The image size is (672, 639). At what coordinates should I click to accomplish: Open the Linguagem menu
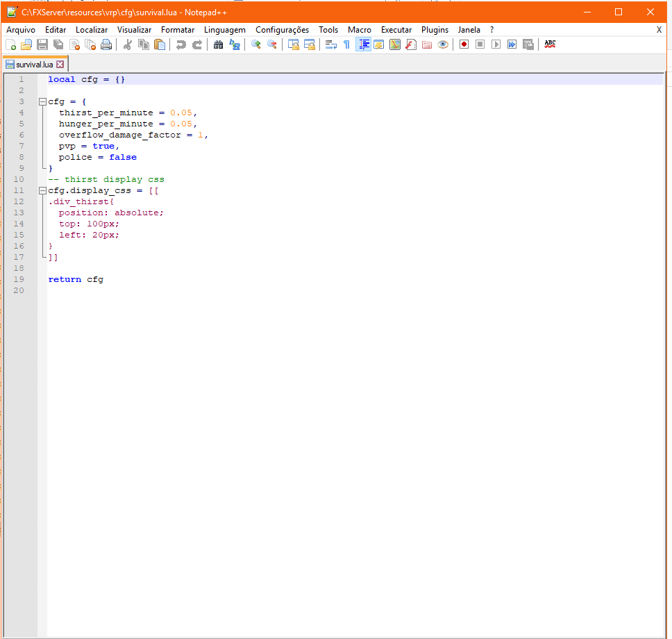[x=224, y=30]
